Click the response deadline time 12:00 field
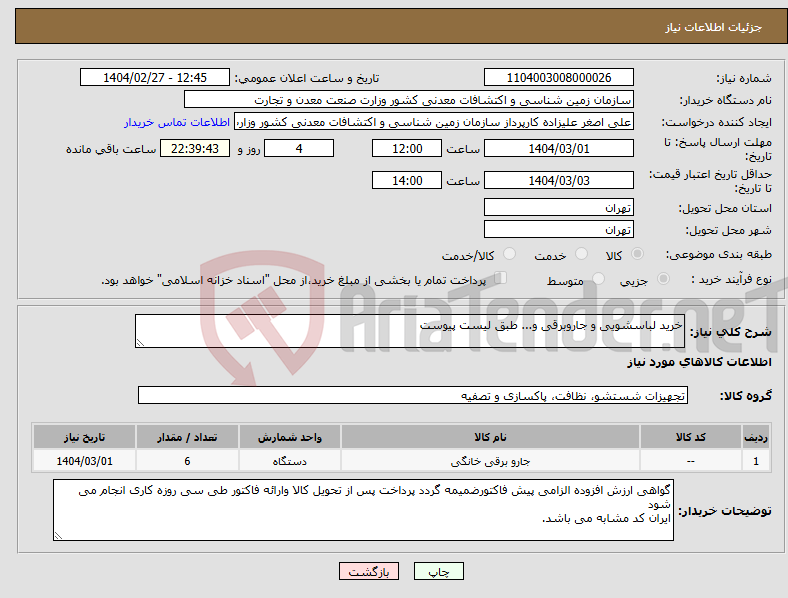Screen dimensions: 788x598 (407, 148)
